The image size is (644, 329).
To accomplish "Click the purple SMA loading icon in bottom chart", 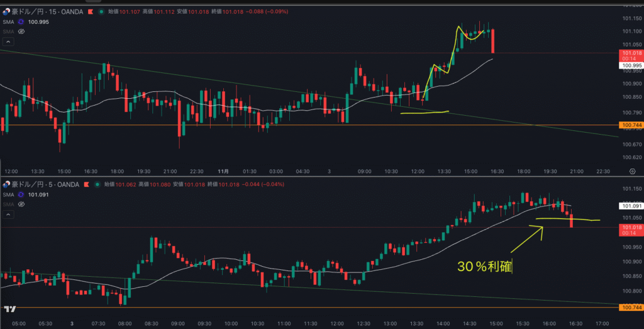I will coord(21,194).
